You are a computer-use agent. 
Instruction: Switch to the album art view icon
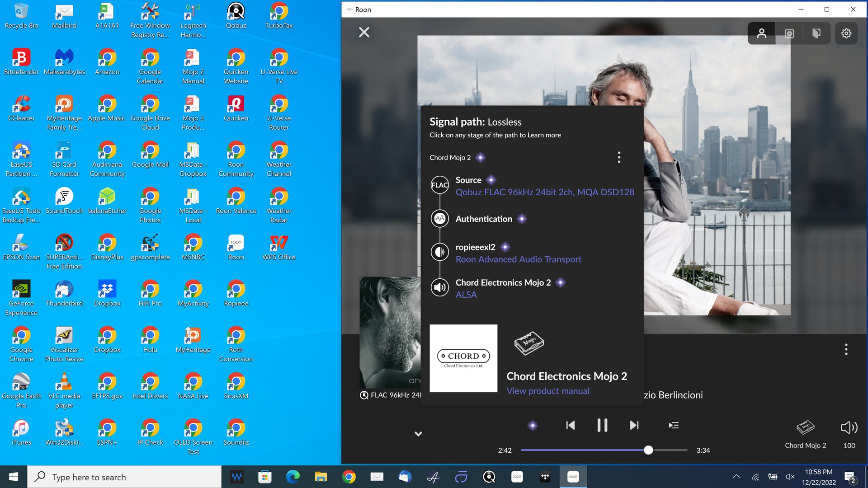(789, 33)
